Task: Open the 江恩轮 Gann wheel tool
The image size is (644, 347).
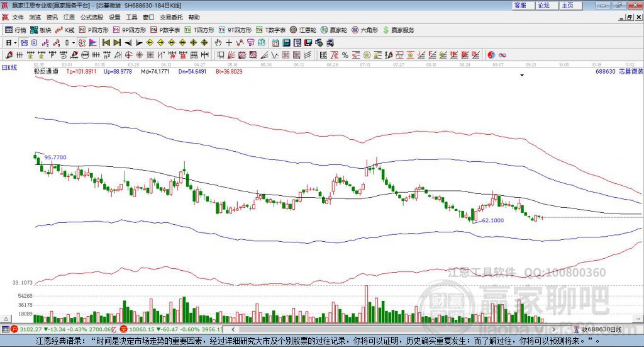Action: pyautogui.click(x=303, y=30)
